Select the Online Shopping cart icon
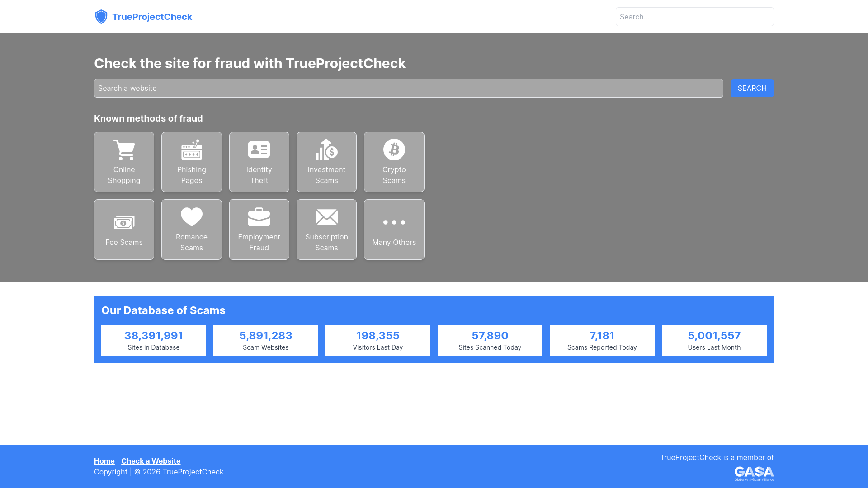 pyautogui.click(x=124, y=150)
